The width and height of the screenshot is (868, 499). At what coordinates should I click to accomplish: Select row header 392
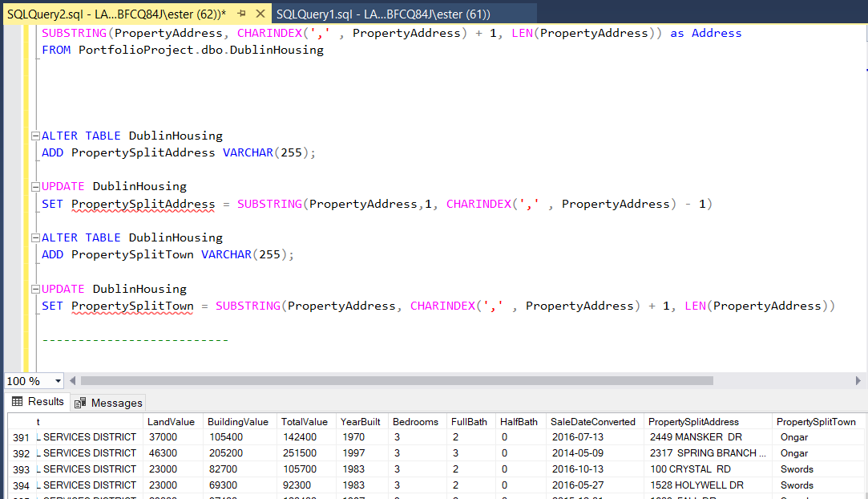point(21,453)
